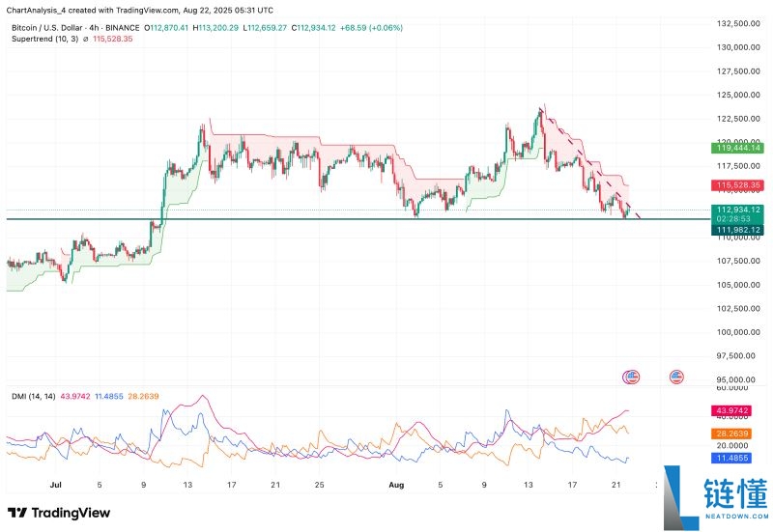Click the rightmost US flag event marker
Screen dimensions: 773x532
675,376
